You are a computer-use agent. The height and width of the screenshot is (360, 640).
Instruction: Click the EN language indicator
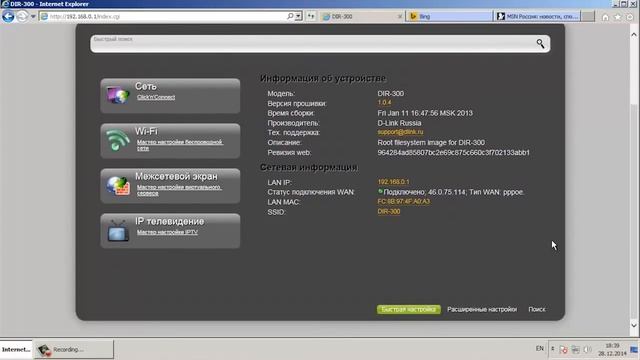pyautogui.click(x=540, y=349)
